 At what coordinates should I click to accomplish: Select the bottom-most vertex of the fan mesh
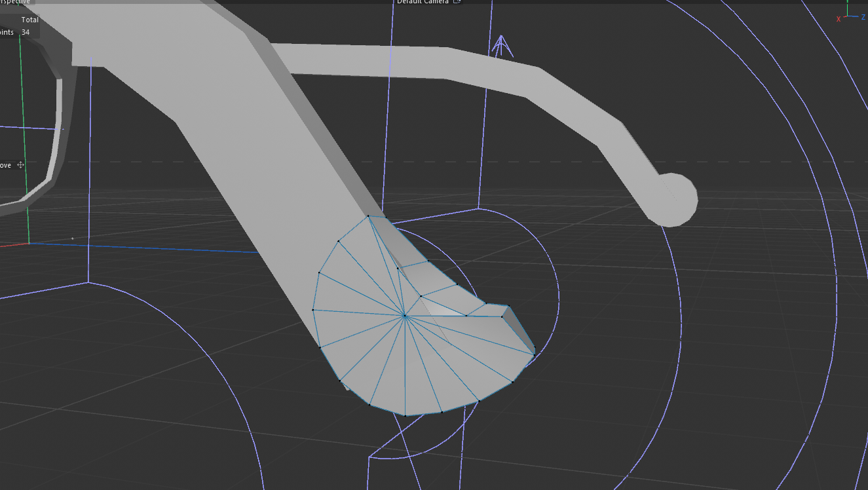click(405, 415)
